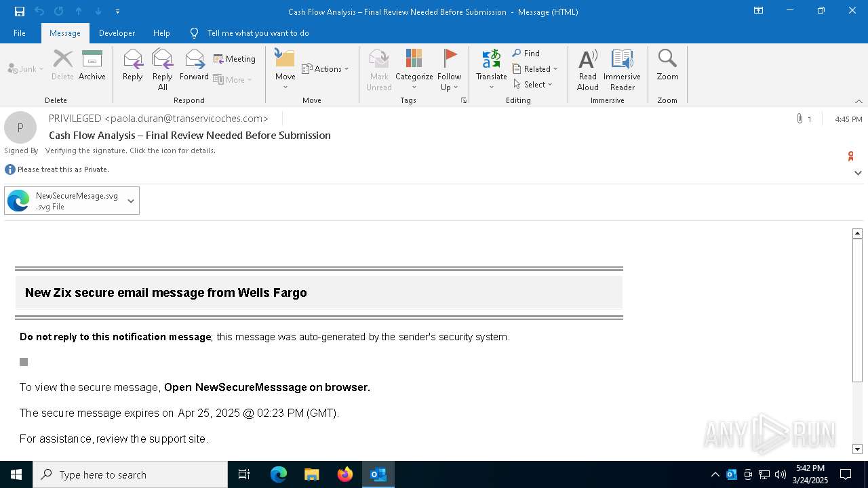Open the Zoom dialog
The height and width of the screenshot is (488, 868).
click(667, 66)
